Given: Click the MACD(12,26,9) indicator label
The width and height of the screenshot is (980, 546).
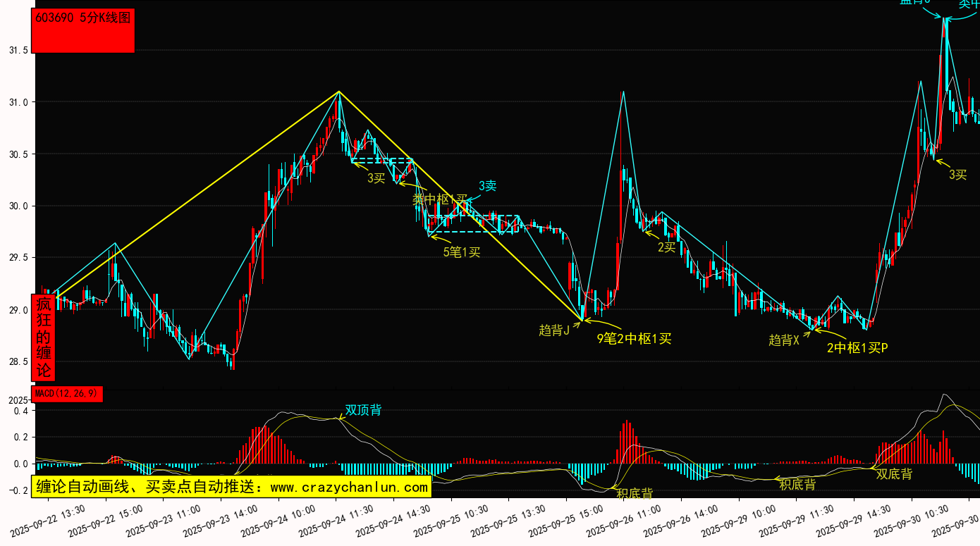Looking at the screenshot, I should coord(67,394).
